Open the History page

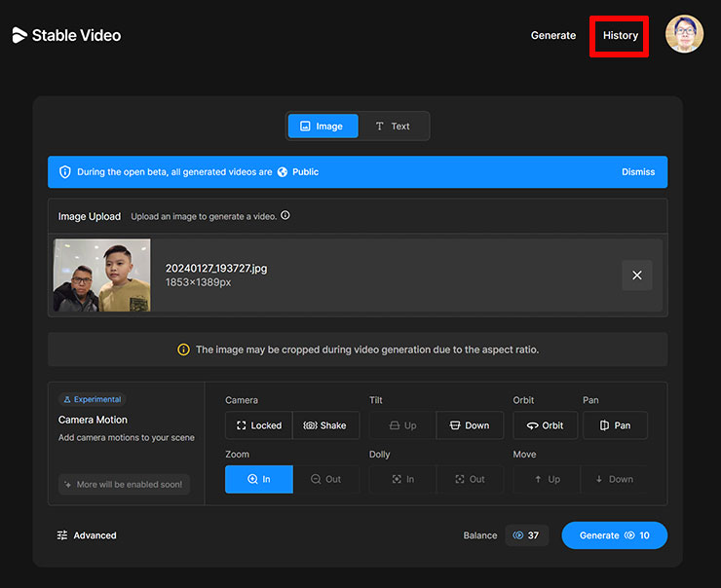pyautogui.click(x=620, y=36)
